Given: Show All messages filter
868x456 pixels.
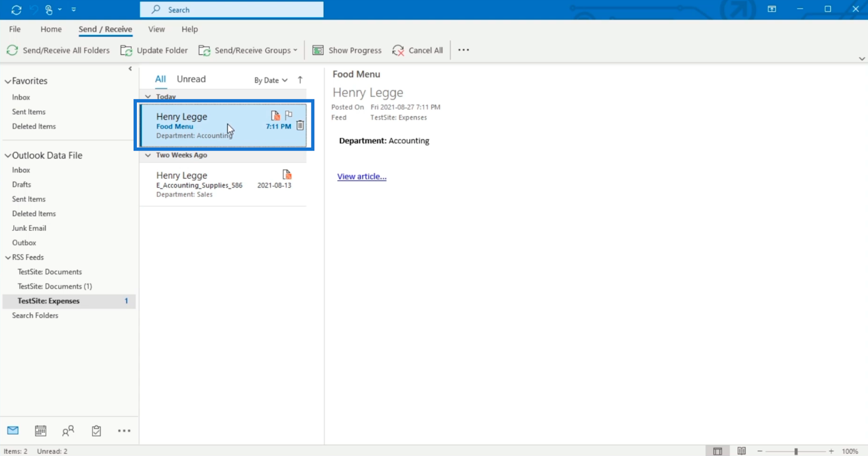Looking at the screenshot, I should [161, 79].
